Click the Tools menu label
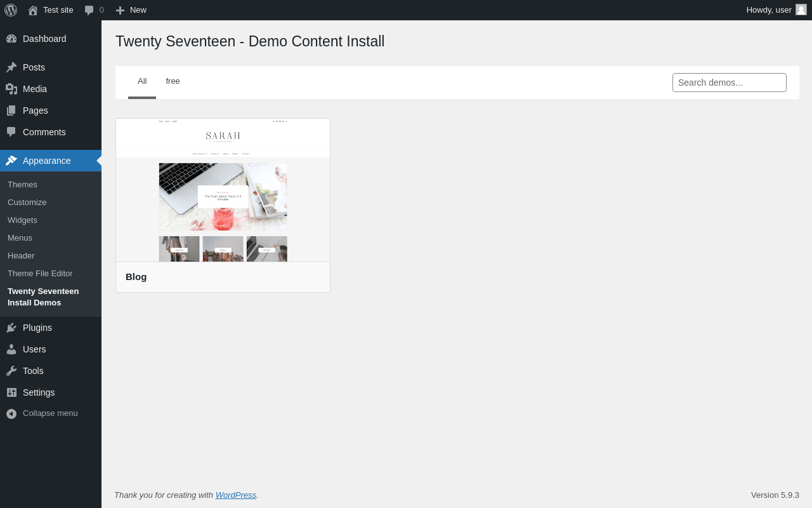 [x=33, y=371]
